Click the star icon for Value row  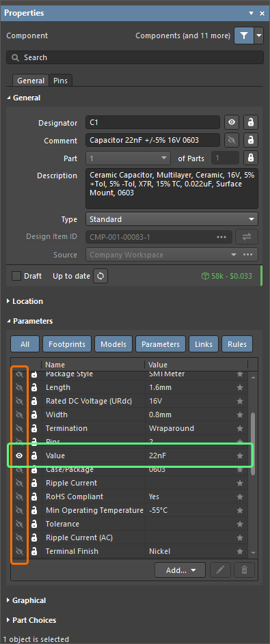[240, 456]
